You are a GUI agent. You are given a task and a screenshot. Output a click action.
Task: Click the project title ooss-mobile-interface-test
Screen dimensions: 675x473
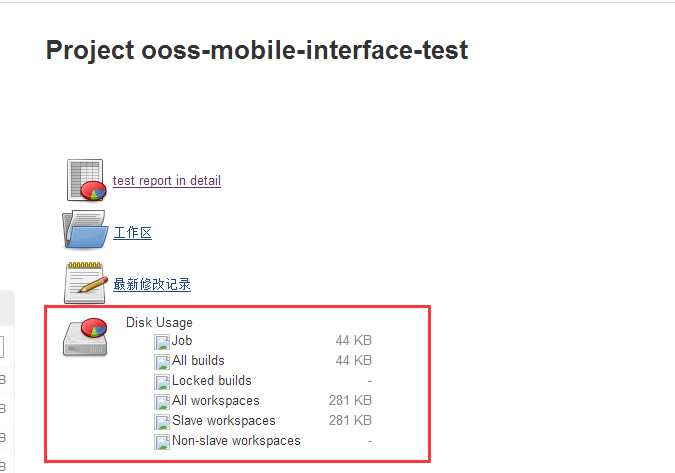pos(257,50)
